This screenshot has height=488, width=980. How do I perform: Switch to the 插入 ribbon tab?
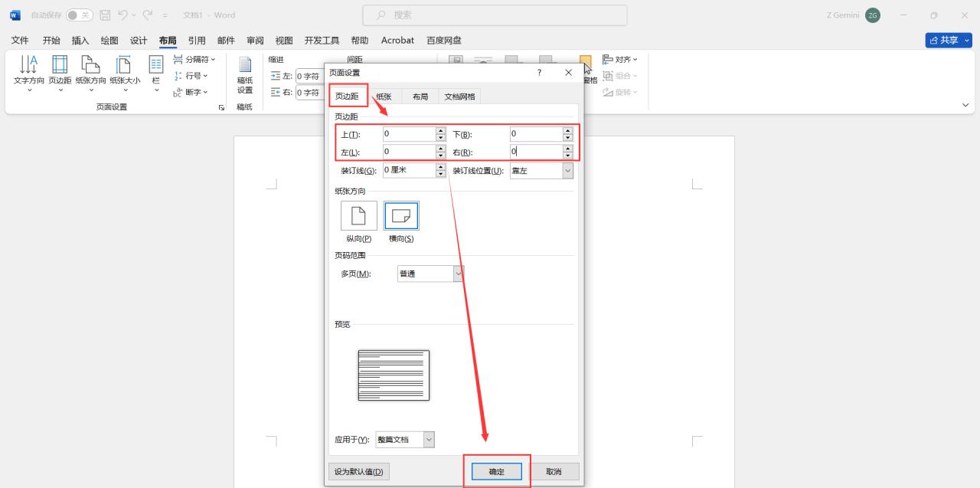80,40
